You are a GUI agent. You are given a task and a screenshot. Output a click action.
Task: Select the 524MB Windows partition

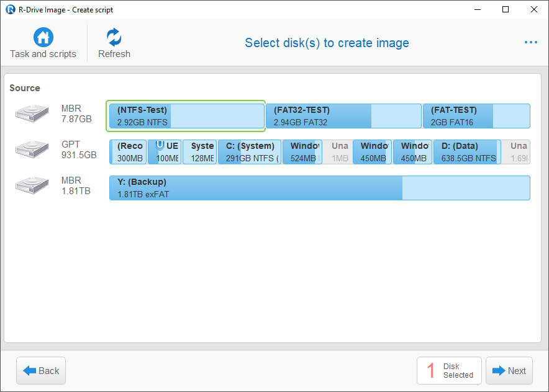pos(302,152)
